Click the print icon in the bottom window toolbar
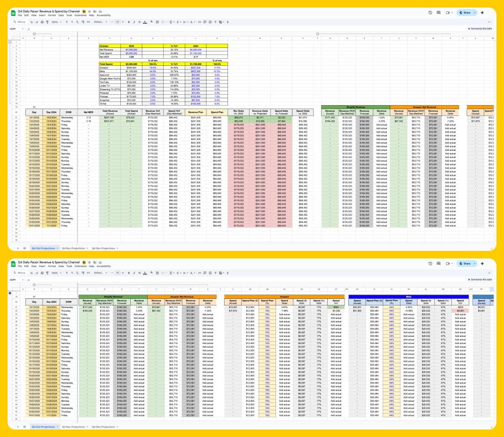This screenshot has height=437, width=504. (41, 273)
